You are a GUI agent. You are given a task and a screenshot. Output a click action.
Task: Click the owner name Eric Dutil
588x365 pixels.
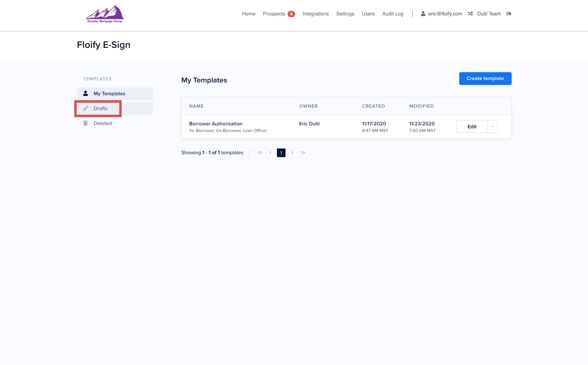309,124
